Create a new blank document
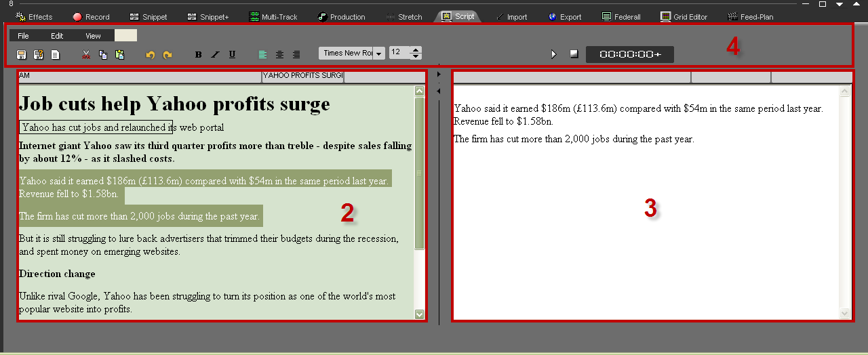 [x=56, y=54]
